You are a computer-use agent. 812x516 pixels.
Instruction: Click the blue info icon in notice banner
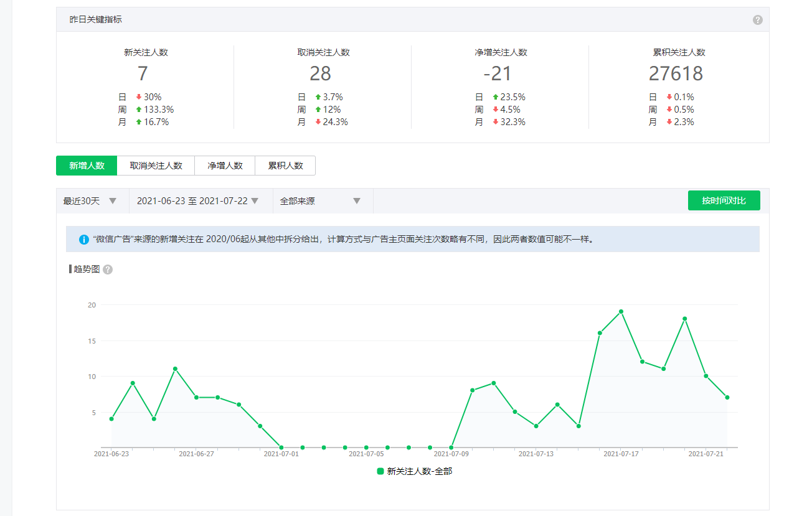point(84,239)
